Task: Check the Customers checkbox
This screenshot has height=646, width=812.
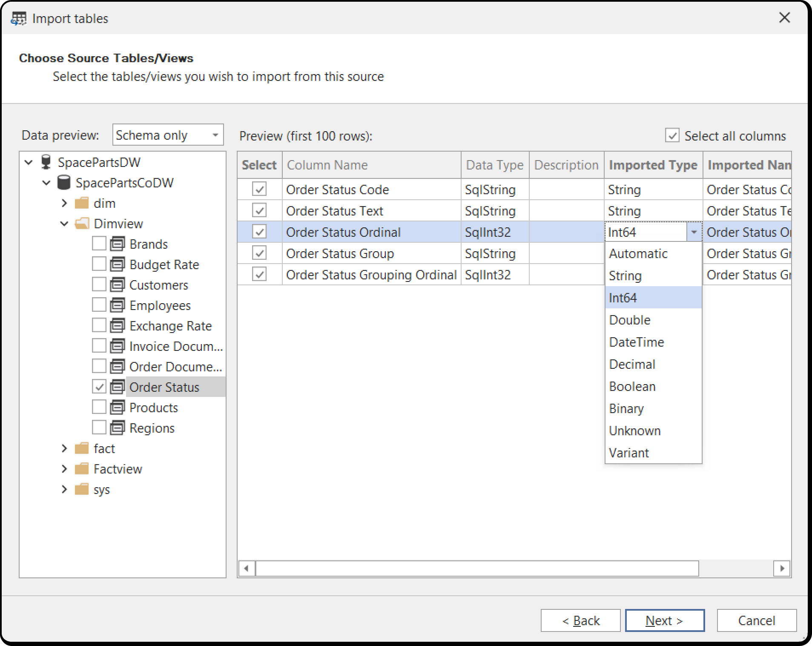Action: click(x=99, y=284)
